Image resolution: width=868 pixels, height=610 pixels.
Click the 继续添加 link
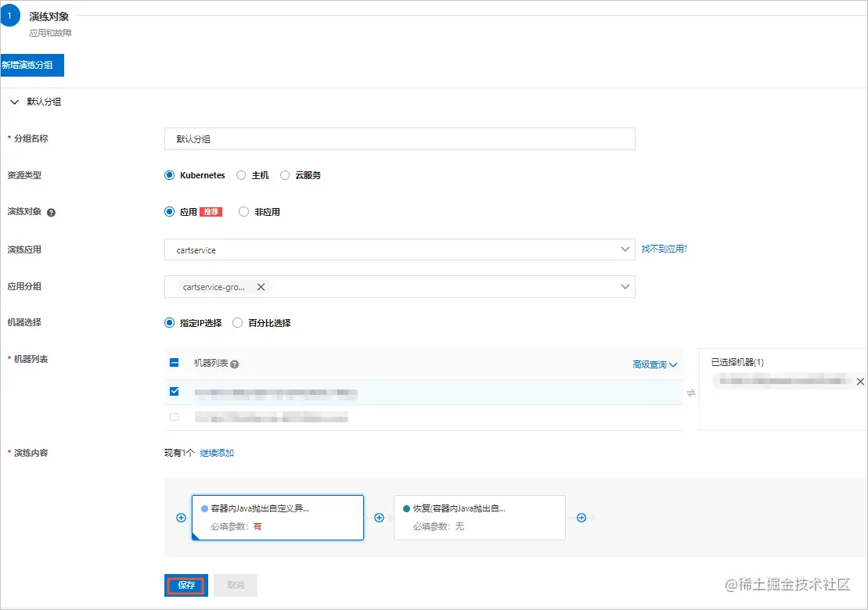coord(217,453)
